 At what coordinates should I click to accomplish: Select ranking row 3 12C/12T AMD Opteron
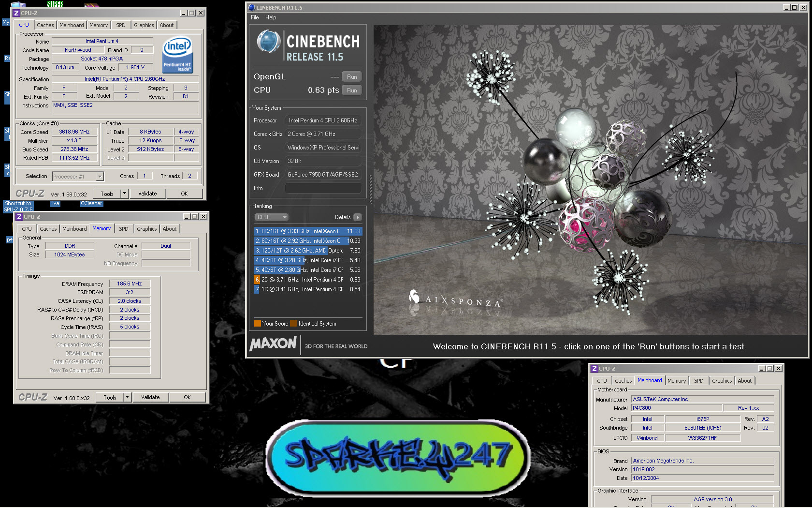tap(308, 251)
